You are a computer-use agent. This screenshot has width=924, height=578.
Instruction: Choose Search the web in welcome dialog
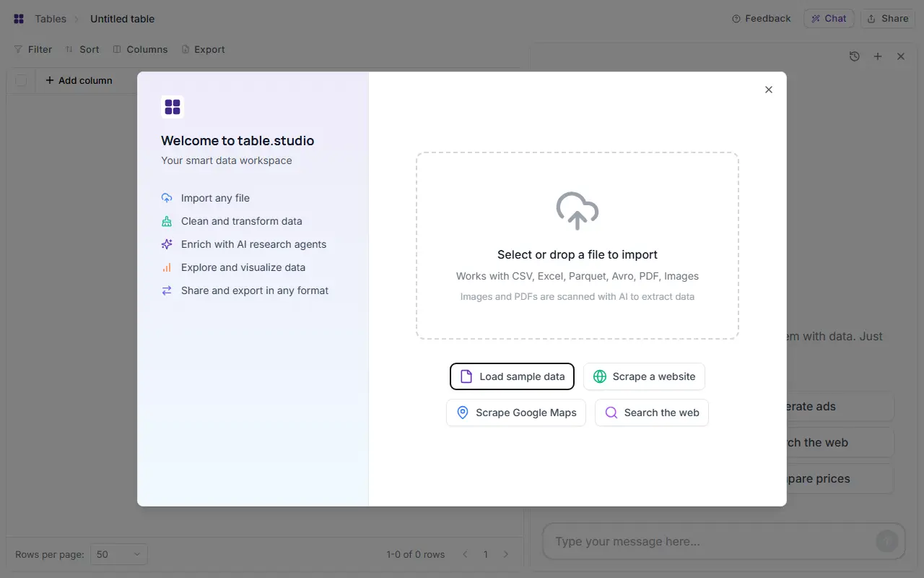coord(652,413)
